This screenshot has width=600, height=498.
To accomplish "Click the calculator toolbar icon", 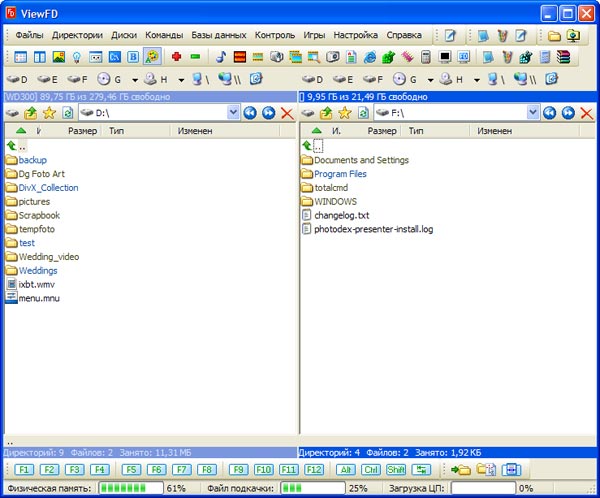I will [426, 57].
